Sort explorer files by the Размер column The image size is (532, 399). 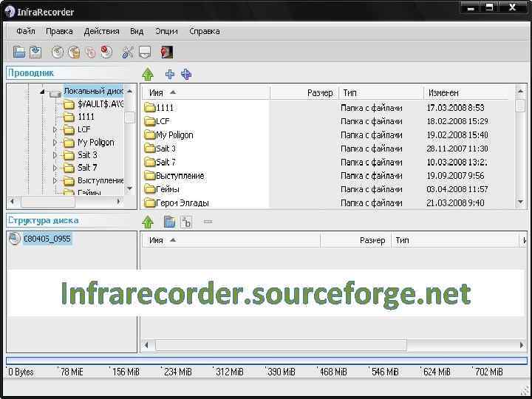click(304, 92)
